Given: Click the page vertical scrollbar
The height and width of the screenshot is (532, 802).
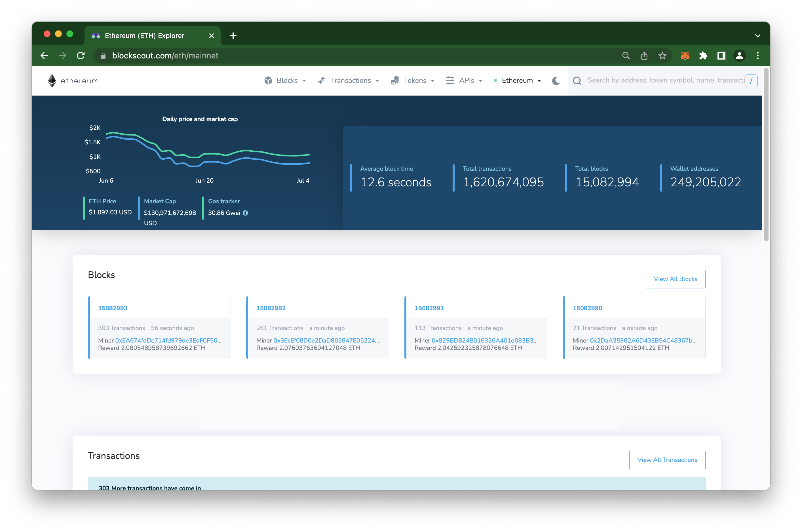Looking at the screenshot, I should (x=766, y=155).
